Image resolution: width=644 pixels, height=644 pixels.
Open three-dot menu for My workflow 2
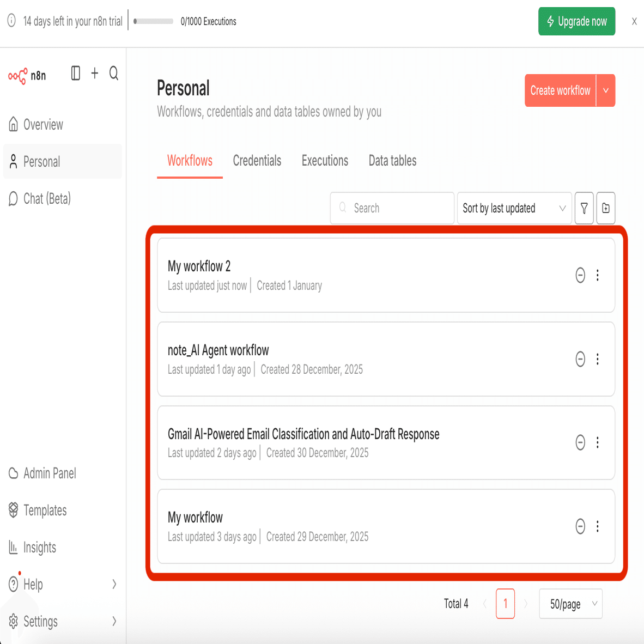point(598,275)
